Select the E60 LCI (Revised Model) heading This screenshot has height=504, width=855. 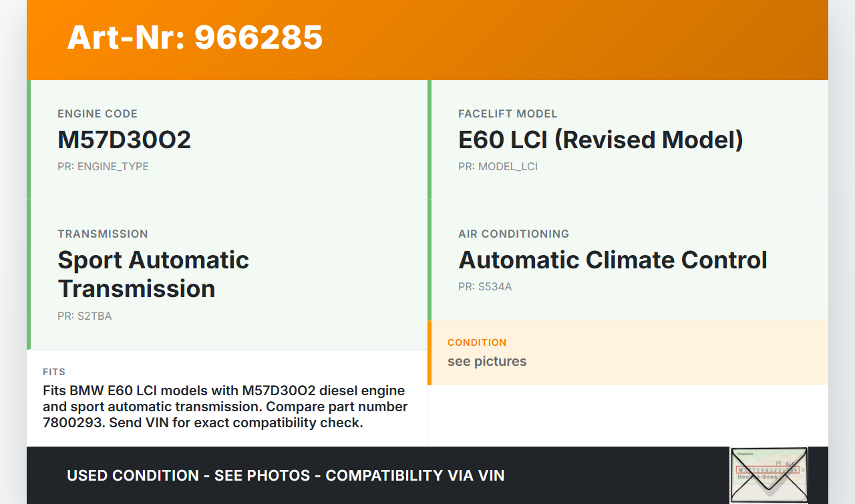601,140
